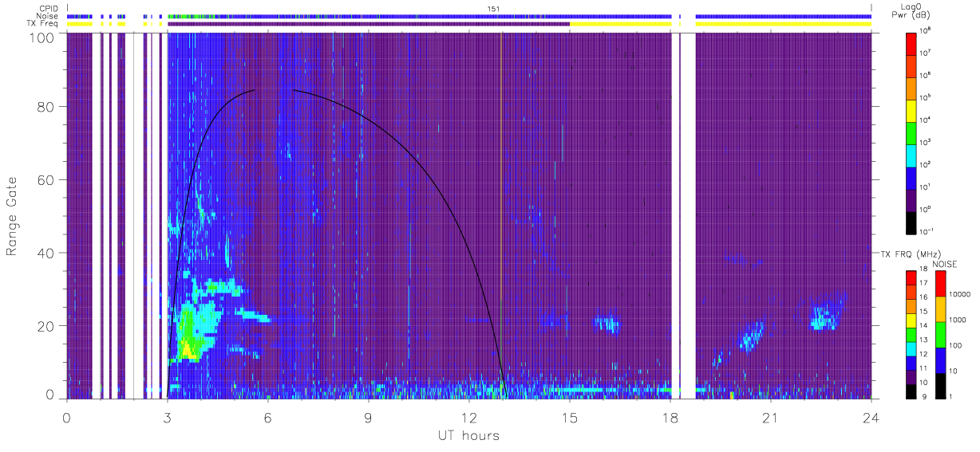Click the "Noise" row label at top left

tap(48, 16)
